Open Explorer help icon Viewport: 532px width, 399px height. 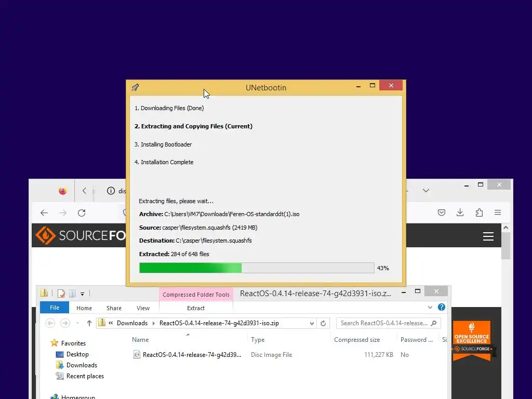point(442,307)
